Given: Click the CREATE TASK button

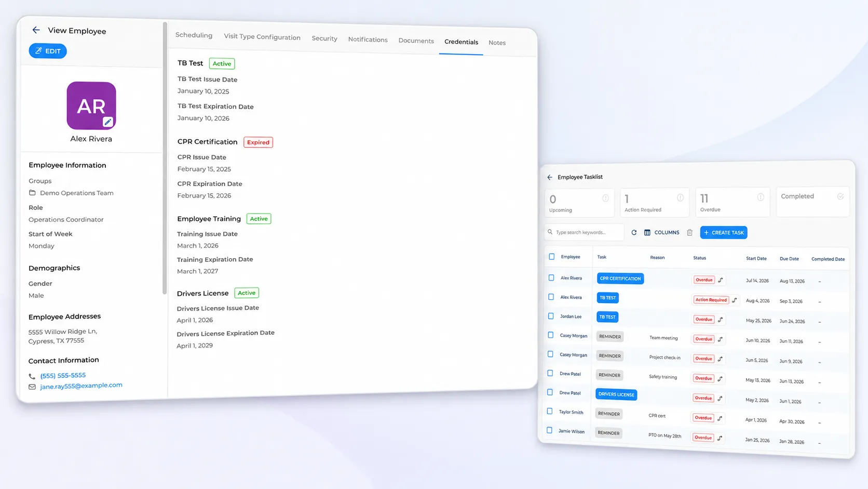Looking at the screenshot, I should pos(724,232).
